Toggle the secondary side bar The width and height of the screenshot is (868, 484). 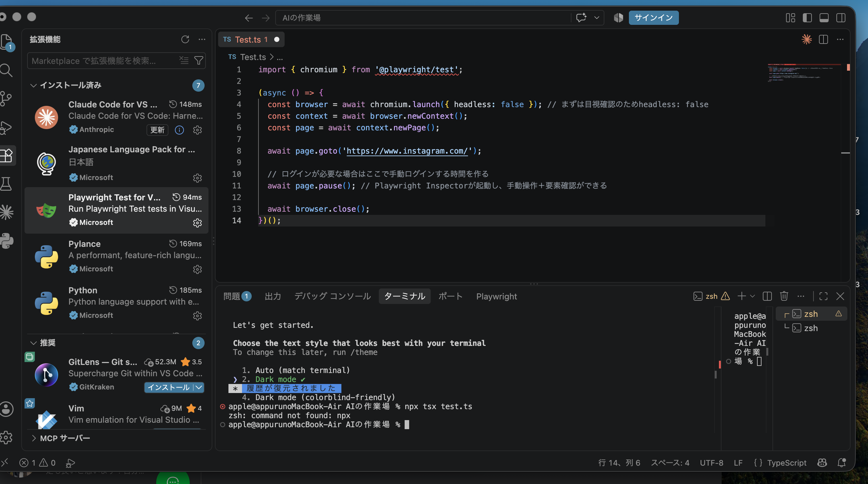(x=841, y=18)
